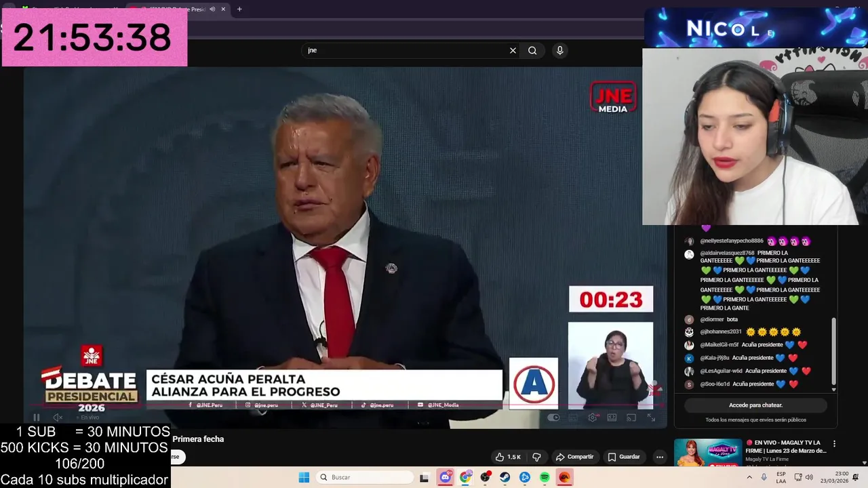Click the taskbar Buscar search box

click(366, 477)
